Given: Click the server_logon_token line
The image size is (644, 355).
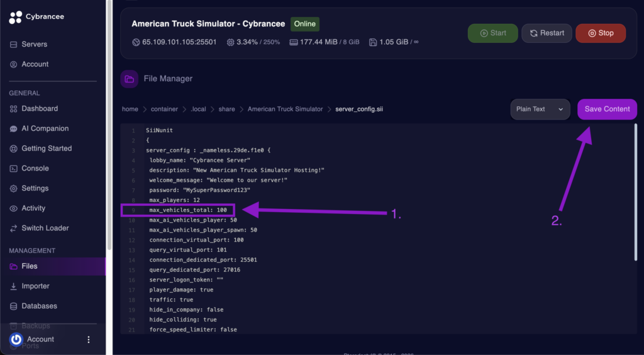Looking at the screenshot, I should tap(186, 280).
